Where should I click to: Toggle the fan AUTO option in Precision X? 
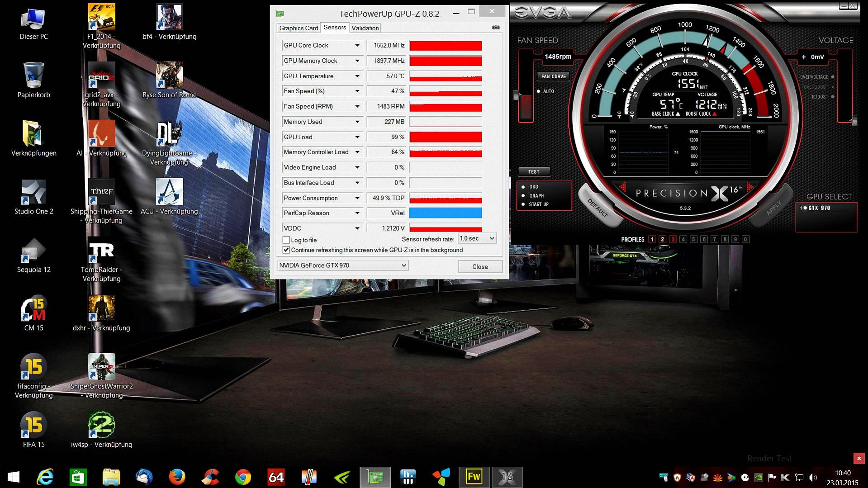click(x=538, y=91)
